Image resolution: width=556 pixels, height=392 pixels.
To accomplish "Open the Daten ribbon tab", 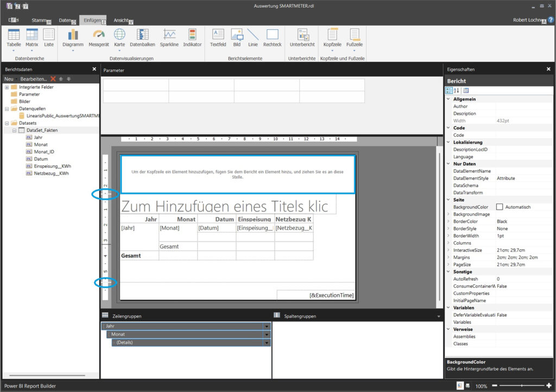I will (x=65, y=20).
